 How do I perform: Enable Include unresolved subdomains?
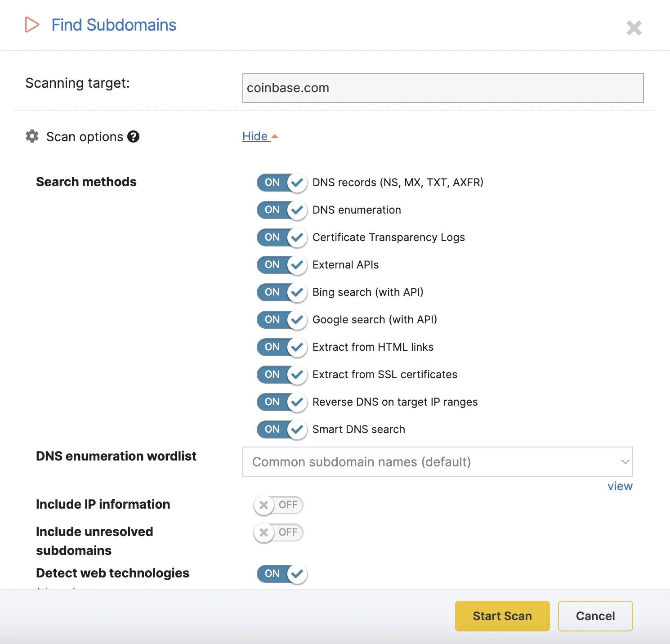[278, 532]
